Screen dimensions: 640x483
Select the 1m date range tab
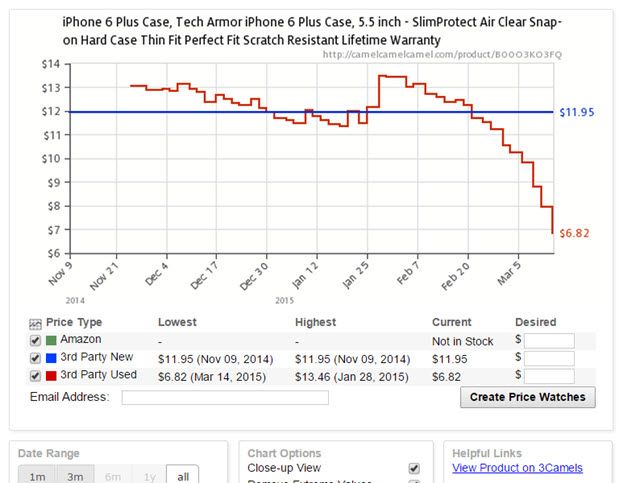pyautogui.click(x=37, y=476)
